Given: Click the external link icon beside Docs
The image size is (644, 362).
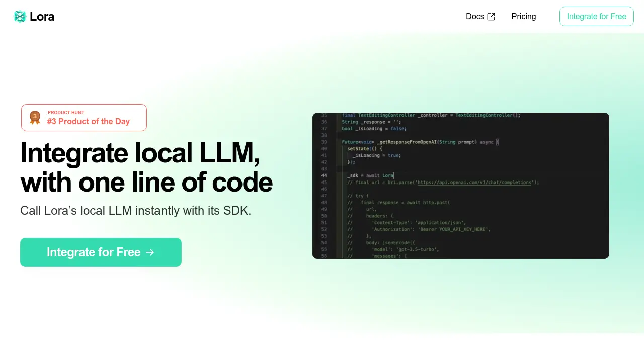Looking at the screenshot, I should (491, 17).
